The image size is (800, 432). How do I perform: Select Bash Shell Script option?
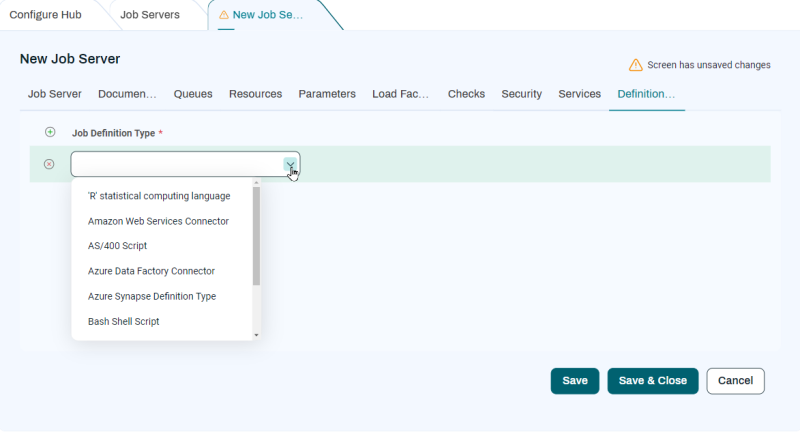124,321
